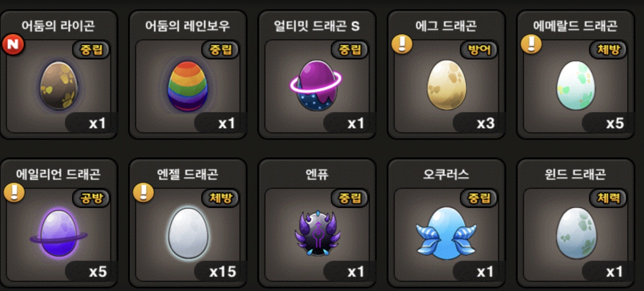Select the purple planet 에일리언 드래곤 egg
644x291 pixels.
tap(59, 233)
